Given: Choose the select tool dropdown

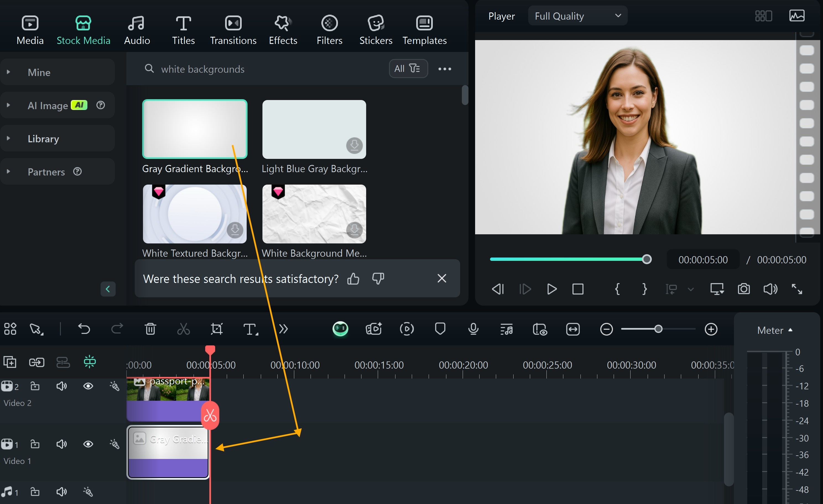Looking at the screenshot, I should tap(37, 329).
